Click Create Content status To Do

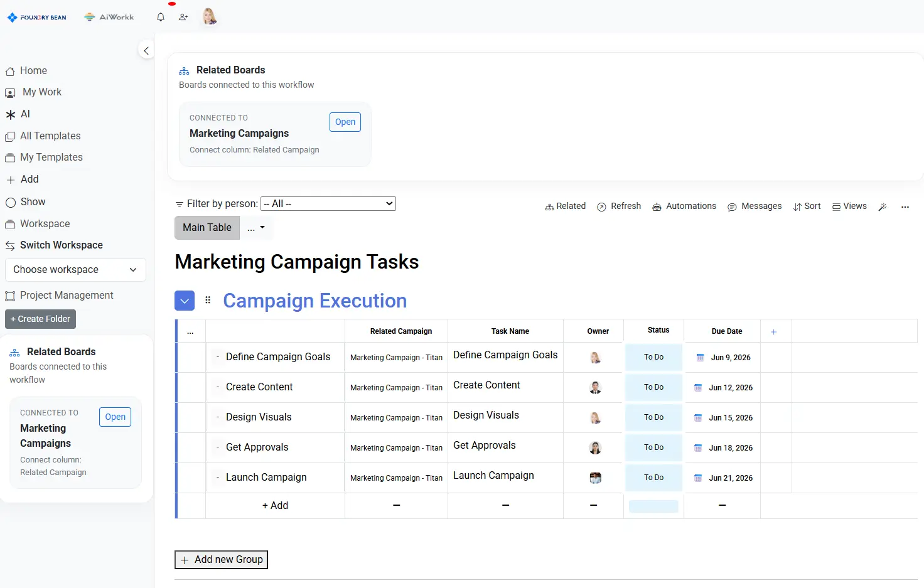click(x=653, y=387)
